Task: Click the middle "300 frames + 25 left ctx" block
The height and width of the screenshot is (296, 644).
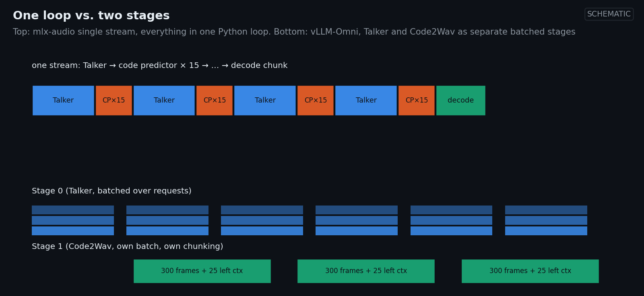Action: (x=366, y=271)
